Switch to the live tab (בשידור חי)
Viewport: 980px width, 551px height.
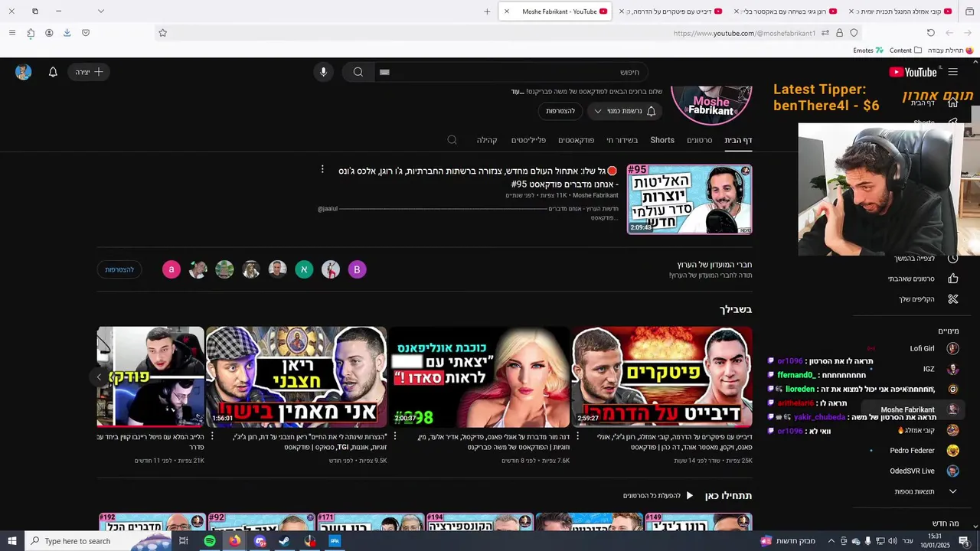tap(622, 140)
